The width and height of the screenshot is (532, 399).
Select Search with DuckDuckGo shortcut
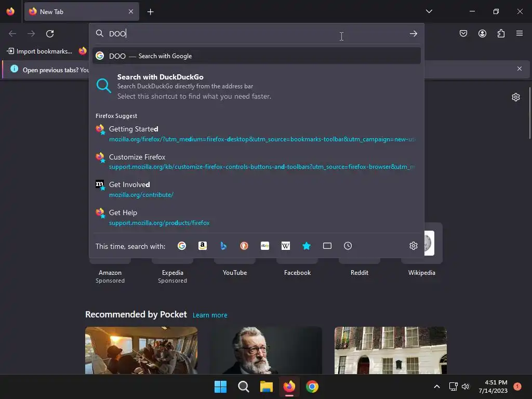(x=257, y=87)
